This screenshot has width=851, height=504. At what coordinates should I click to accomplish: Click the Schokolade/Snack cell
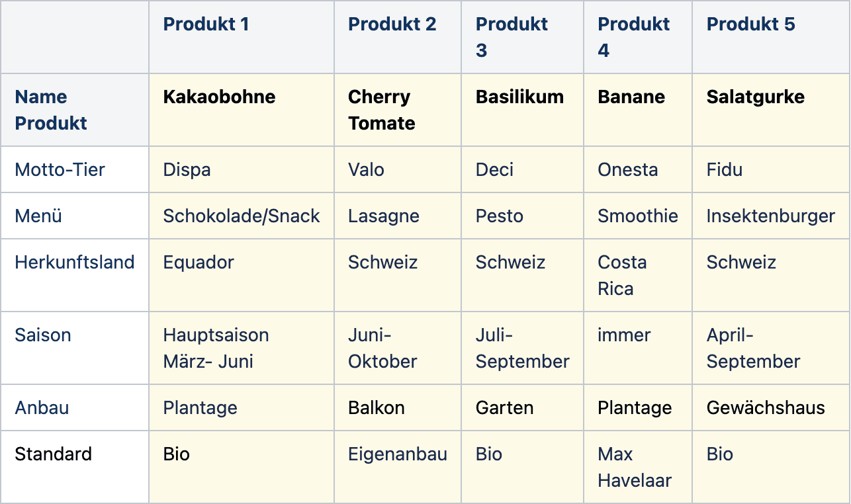coord(242,216)
